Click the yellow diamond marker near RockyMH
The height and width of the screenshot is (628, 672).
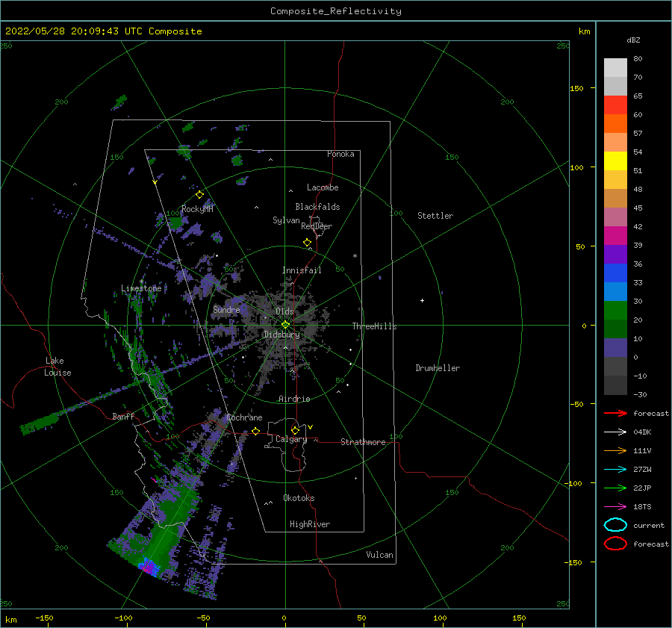(199, 195)
